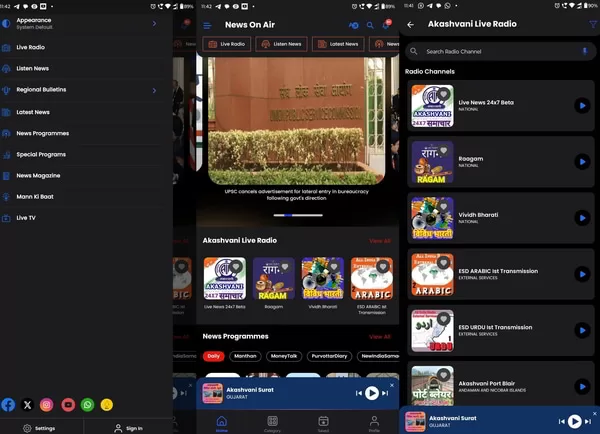The width and height of the screenshot is (600, 434).
Task: Select PurvottarDiary chip in News Programmes
Action: point(329,356)
